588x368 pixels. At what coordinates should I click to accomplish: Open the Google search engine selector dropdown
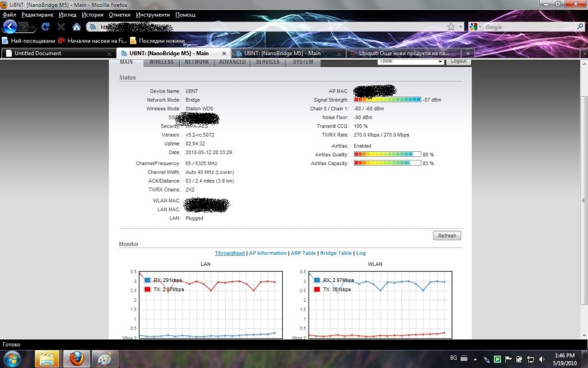point(476,27)
